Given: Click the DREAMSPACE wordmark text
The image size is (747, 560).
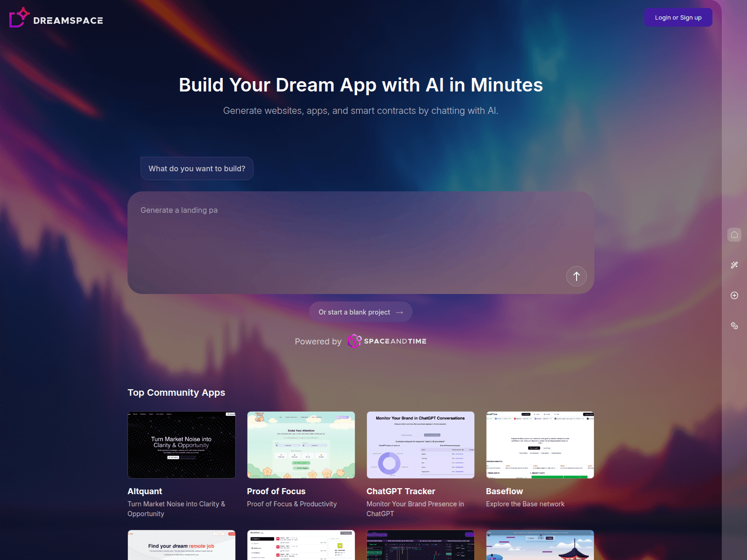Looking at the screenshot, I should (68, 21).
